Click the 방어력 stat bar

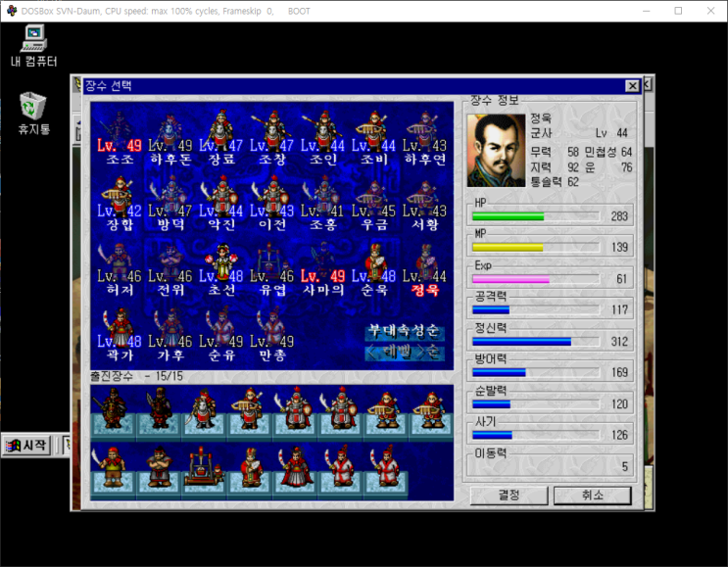tap(535, 372)
